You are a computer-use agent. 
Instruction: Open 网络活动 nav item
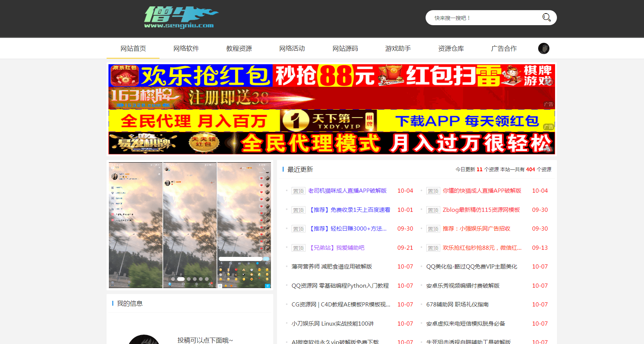292,48
